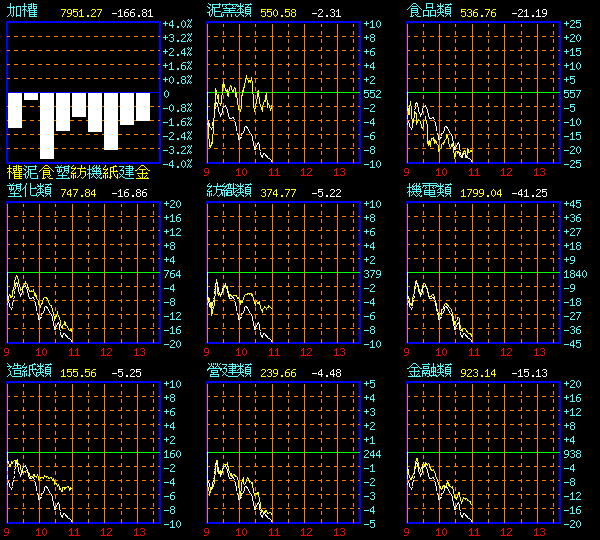600x540 pixels.
Task: Click the 食品類 change -21.19
Action: (529, 13)
